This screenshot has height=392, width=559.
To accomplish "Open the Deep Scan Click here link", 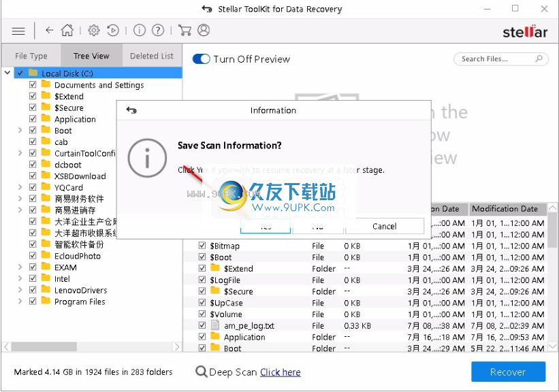I will point(281,372).
